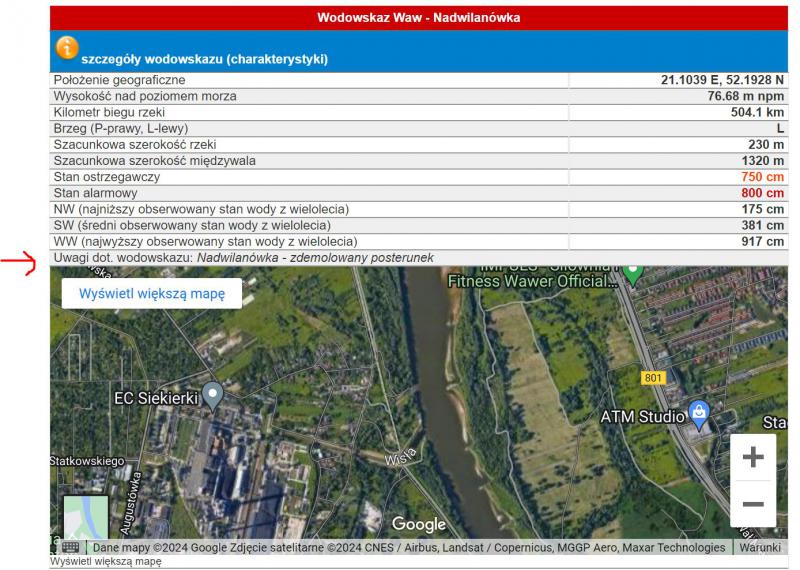Click the EC Siekierki location pin
Viewport: 800px width, 570px height.
212,396
